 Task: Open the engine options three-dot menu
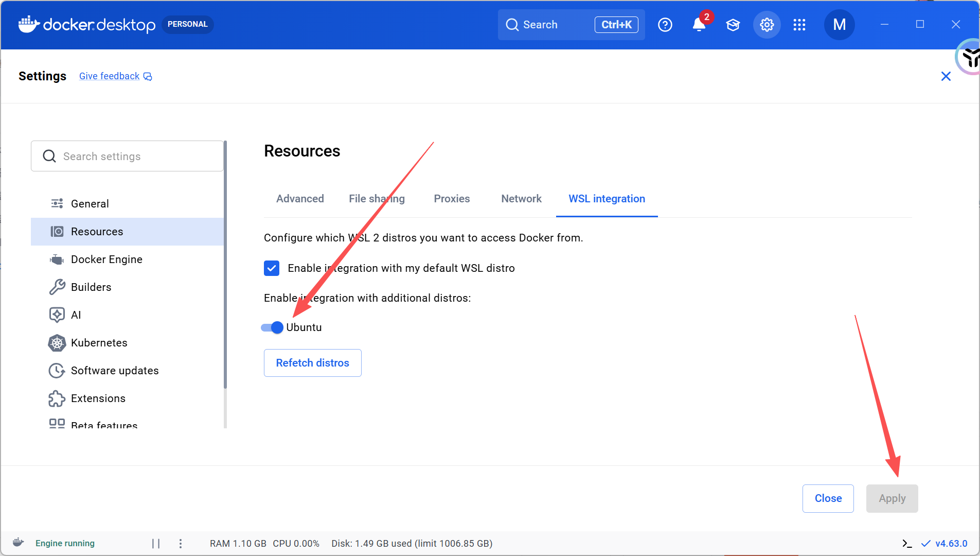pyautogui.click(x=180, y=543)
